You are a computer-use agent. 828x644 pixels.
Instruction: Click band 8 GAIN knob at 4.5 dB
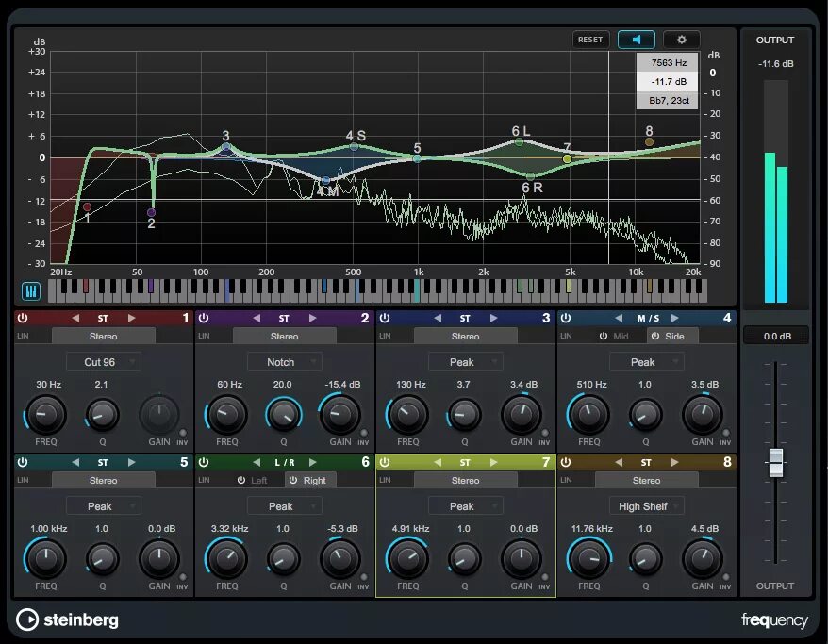[703, 558]
